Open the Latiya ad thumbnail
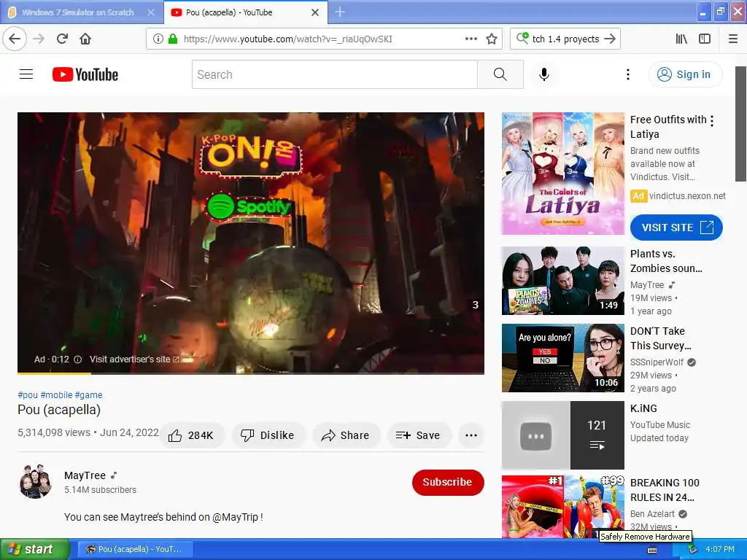Viewport: 747px width, 560px height. [562, 174]
